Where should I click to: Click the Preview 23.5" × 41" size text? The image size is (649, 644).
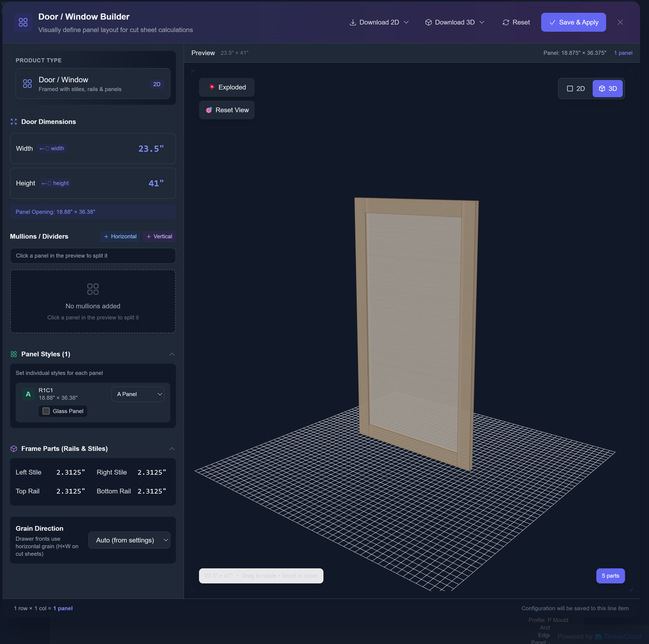click(234, 53)
